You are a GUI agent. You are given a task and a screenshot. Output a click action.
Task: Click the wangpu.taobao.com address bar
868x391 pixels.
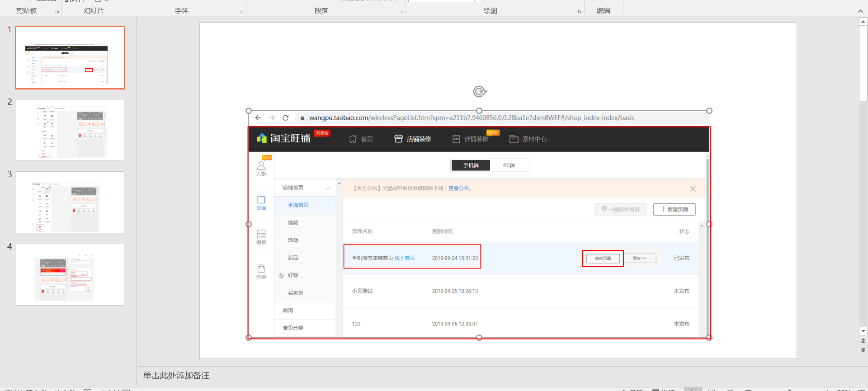point(472,118)
